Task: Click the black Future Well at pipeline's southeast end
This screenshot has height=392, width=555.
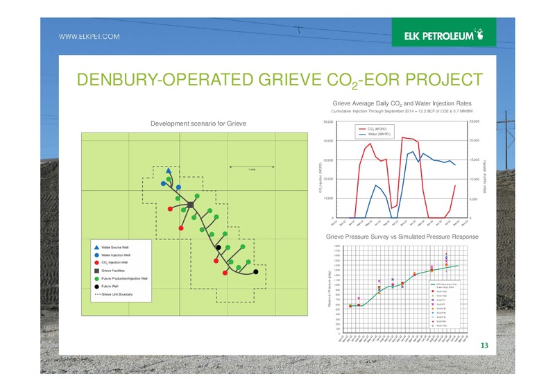Action: click(255, 272)
